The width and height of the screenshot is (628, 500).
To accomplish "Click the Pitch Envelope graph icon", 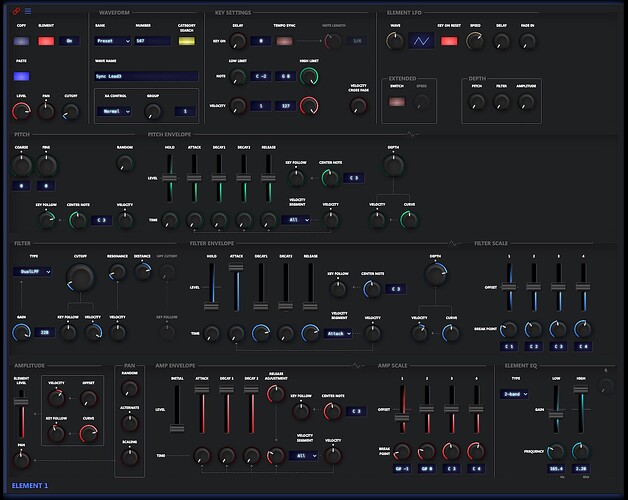I will [x=411, y=134].
